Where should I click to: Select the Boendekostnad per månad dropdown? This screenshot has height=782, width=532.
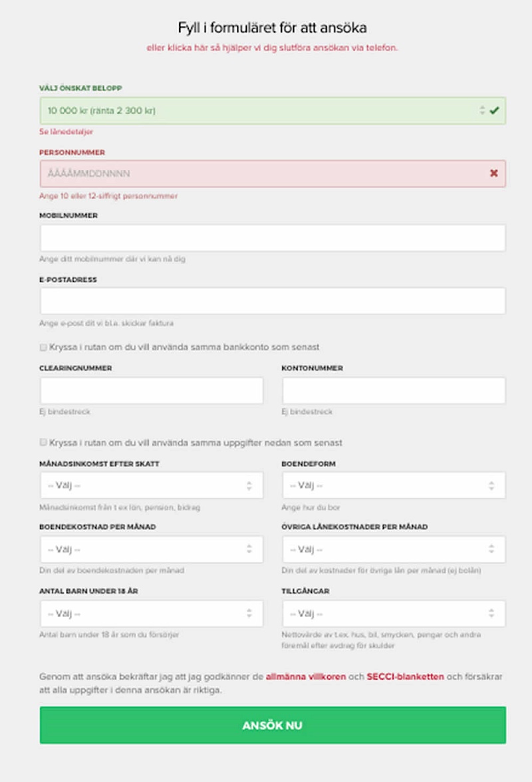[x=152, y=549]
